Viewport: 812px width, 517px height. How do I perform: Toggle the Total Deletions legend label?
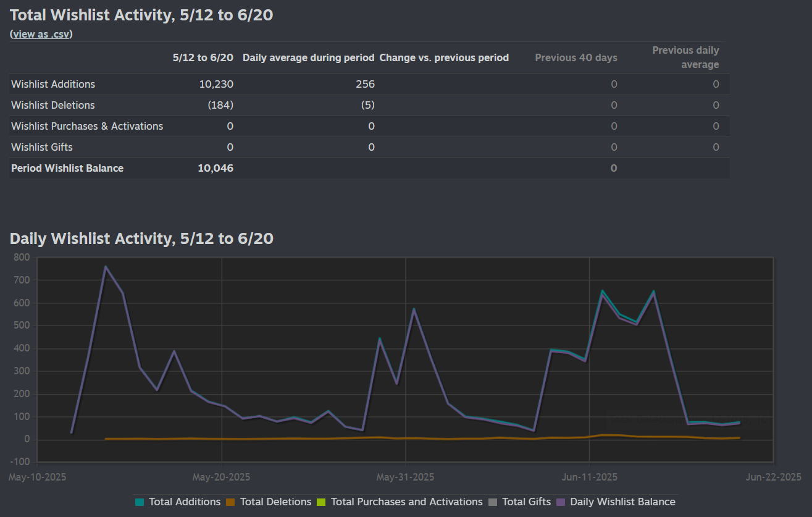tap(275, 502)
